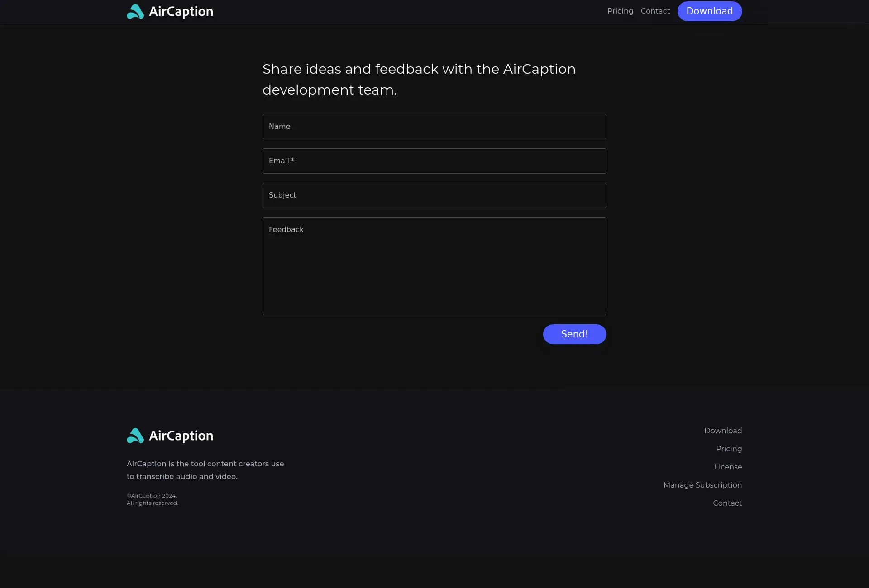Click the "©AirCaption 2024. All rights reserved." copyright text

[153, 499]
